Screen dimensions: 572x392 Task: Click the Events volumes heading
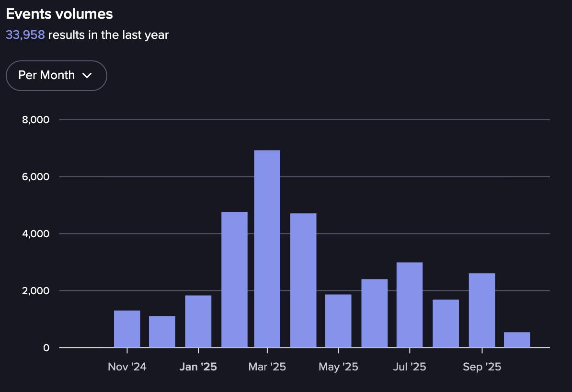coord(59,14)
